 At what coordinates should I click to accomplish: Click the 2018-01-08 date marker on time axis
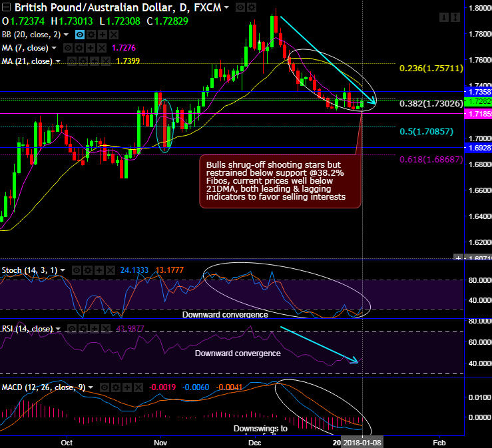coord(362,443)
